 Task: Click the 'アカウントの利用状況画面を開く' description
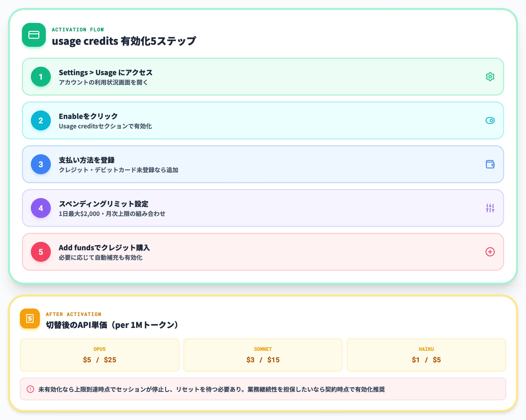[x=103, y=82]
